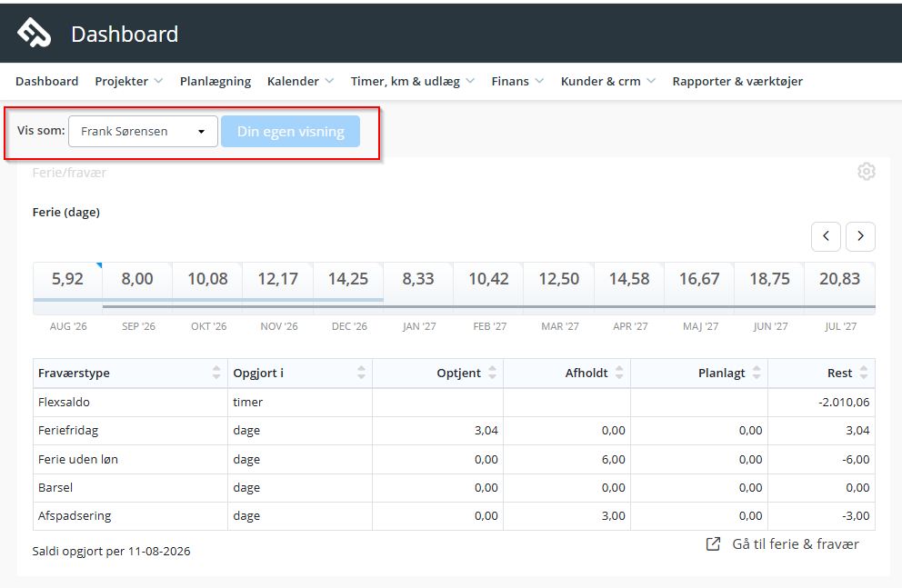Screen dimensions: 902x588
Task: Open the Vis som user dropdown
Action: [143, 131]
